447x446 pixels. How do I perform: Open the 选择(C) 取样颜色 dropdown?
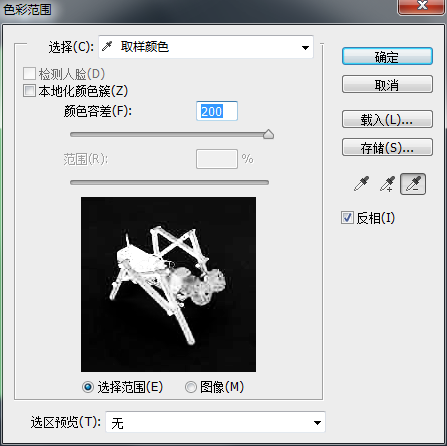206,47
